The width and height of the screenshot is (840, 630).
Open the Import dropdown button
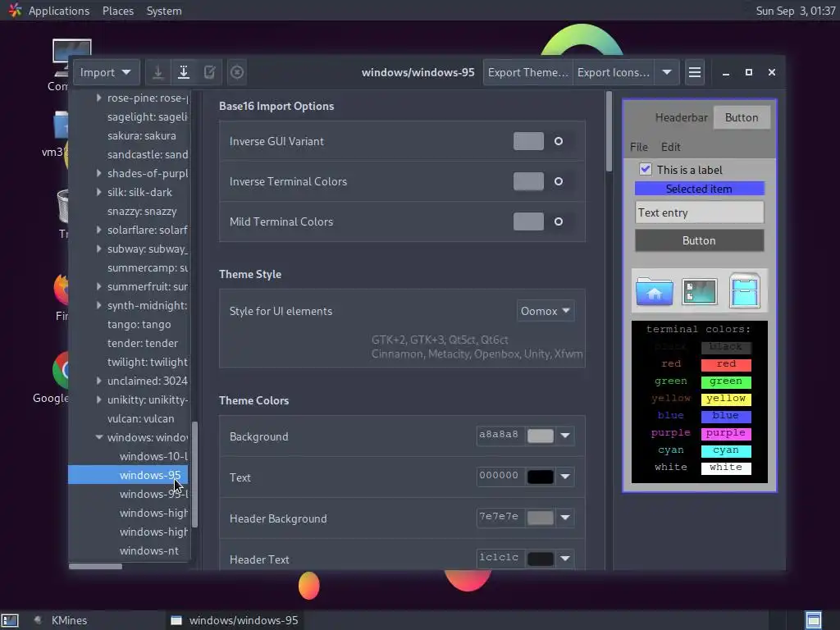(105, 72)
